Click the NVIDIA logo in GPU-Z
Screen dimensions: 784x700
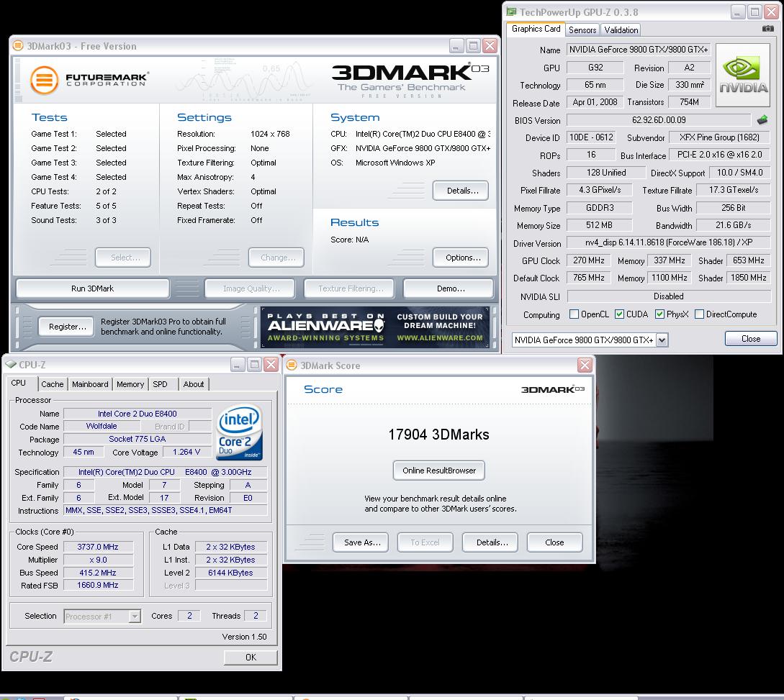(743, 76)
